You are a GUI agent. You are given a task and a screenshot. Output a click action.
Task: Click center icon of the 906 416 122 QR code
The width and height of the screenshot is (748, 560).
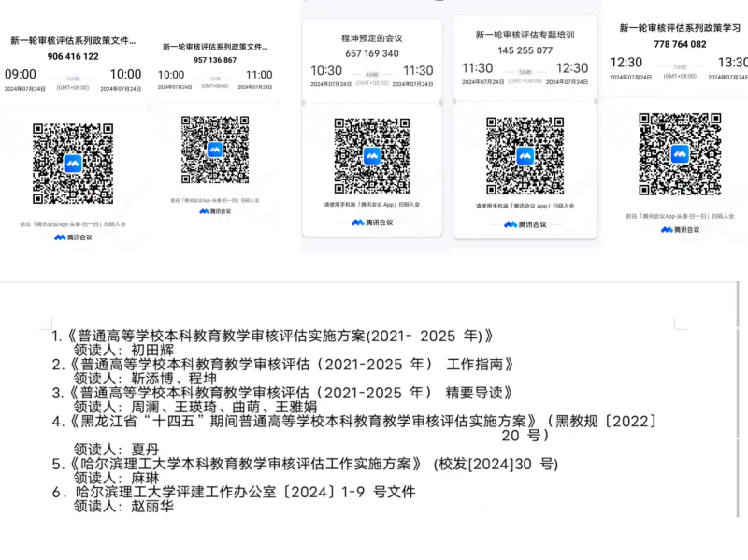pyautogui.click(x=73, y=164)
